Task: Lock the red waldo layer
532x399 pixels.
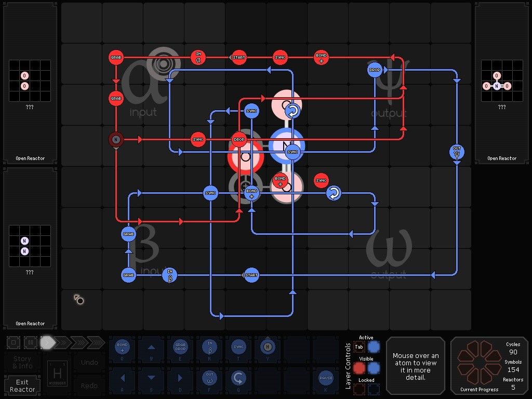Action: click(359, 389)
